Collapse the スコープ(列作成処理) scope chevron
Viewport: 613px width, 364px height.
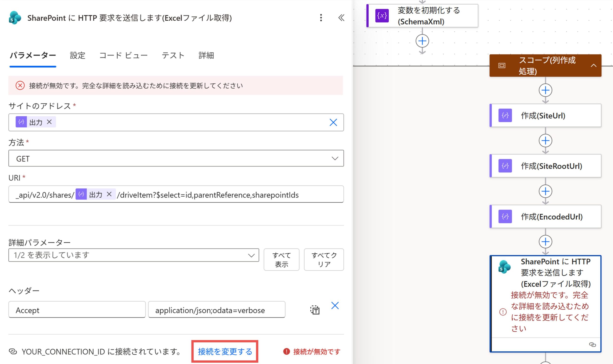tap(594, 65)
